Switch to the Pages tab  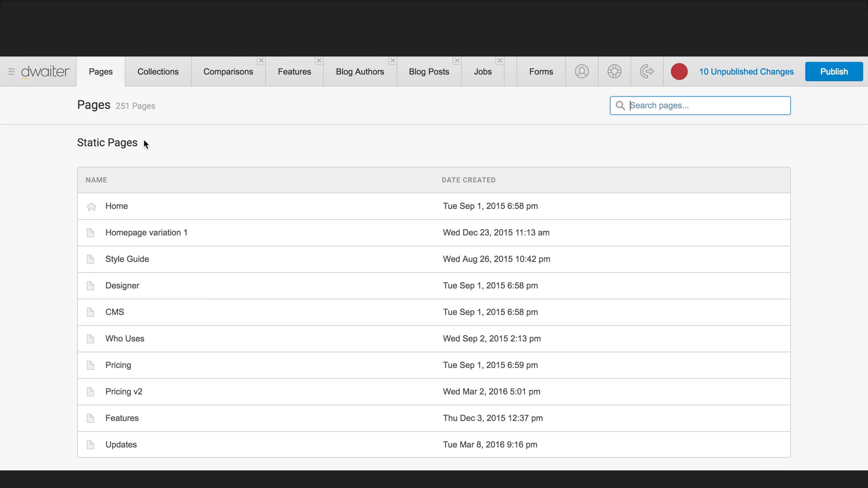[101, 72]
